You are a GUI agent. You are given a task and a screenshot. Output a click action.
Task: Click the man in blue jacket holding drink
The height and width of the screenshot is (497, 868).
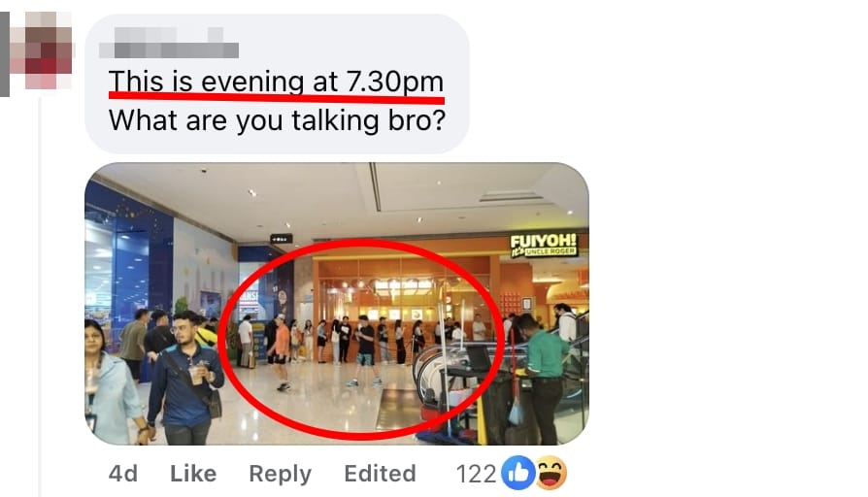pos(185,380)
